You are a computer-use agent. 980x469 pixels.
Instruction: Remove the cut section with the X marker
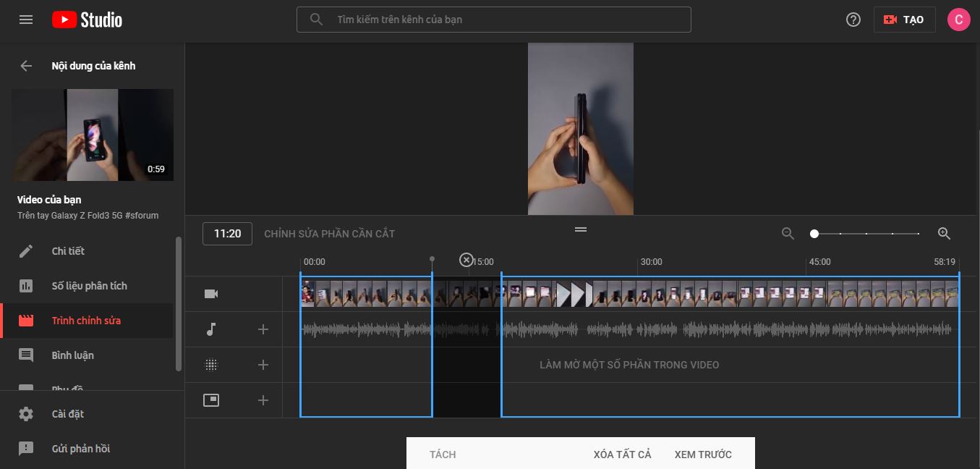point(466,260)
